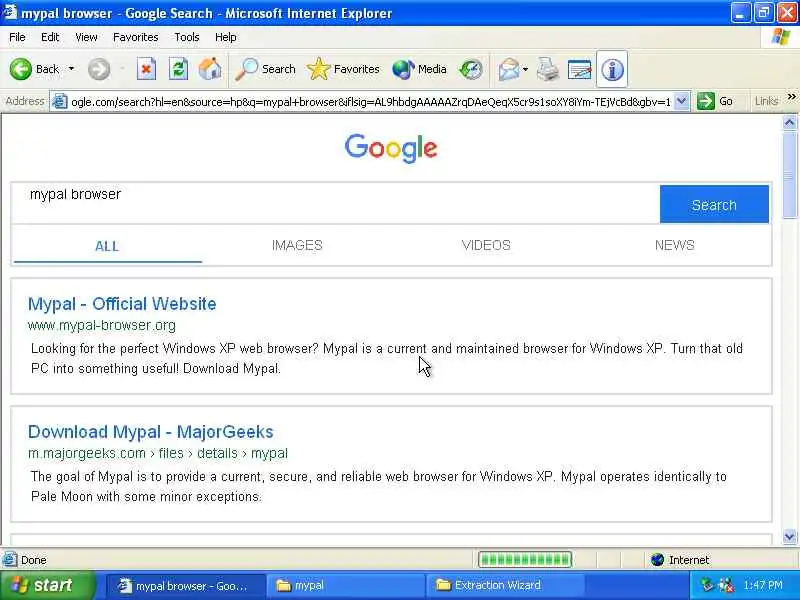Switch to the IMAGES tab
This screenshot has height=600, width=800.
(297, 245)
